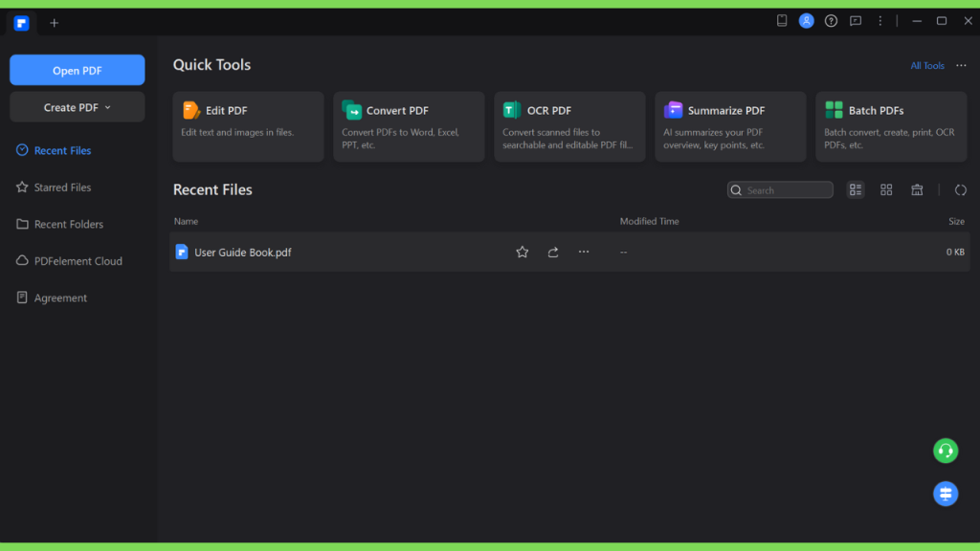This screenshot has height=551, width=980.
Task: Maximize the PDFelement window
Action: (x=942, y=21)
